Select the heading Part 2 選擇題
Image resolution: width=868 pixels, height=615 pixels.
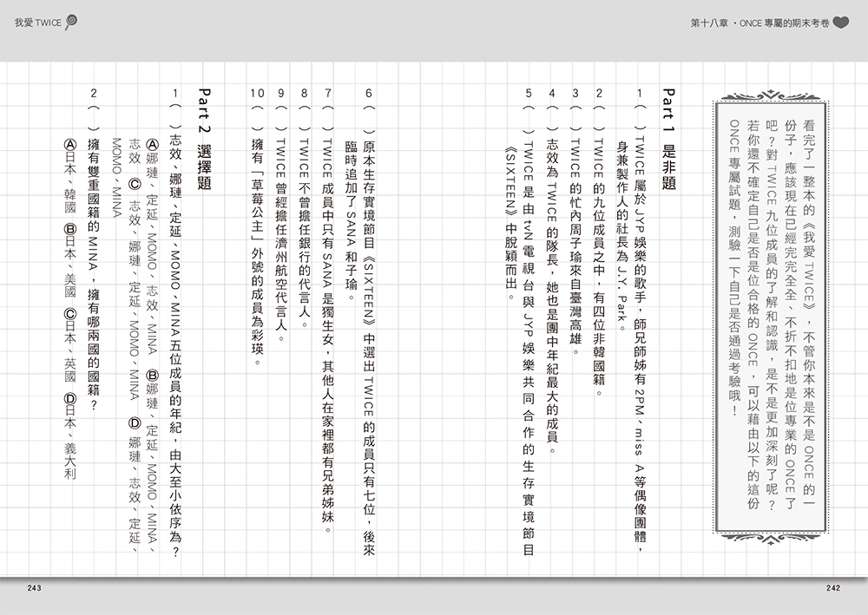click(204, 139)
